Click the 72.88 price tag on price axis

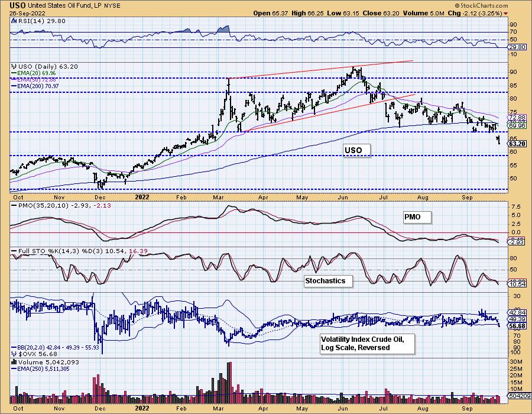518,118
